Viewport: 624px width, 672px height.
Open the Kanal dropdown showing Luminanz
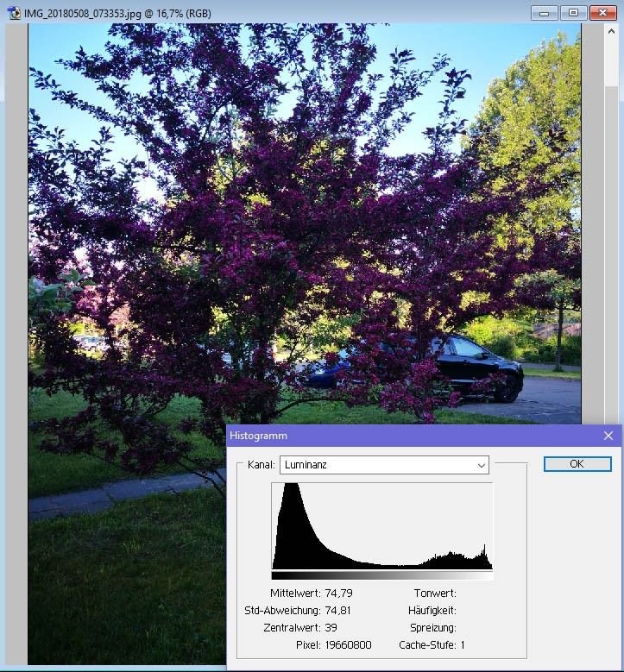(384, 465)
